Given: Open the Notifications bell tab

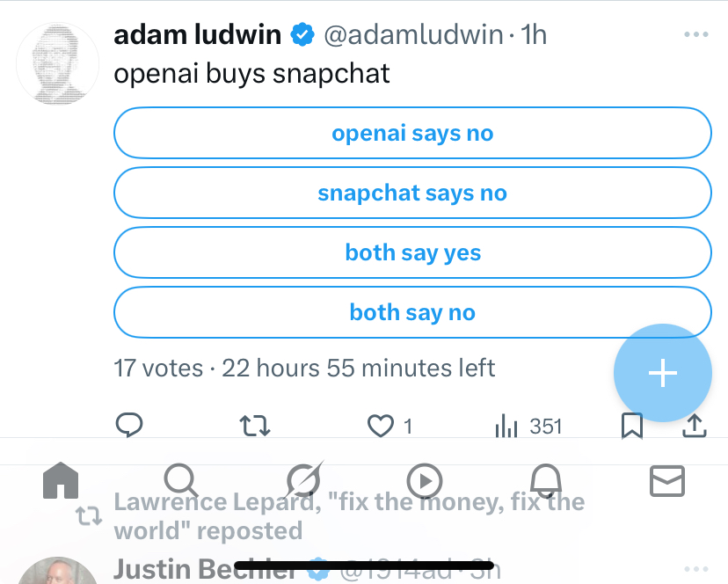Looking at the screenshot, I should pyautogui.click(x=546, y=481).
